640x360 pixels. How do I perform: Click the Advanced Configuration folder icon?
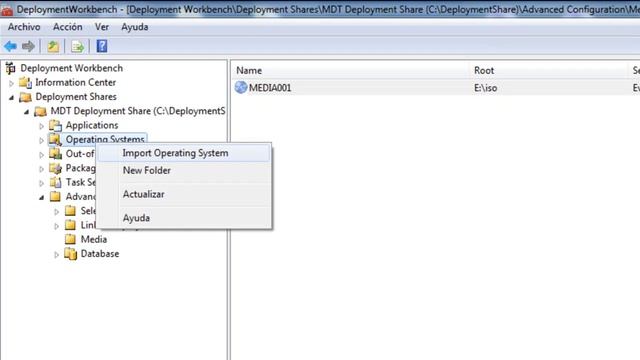55,197
